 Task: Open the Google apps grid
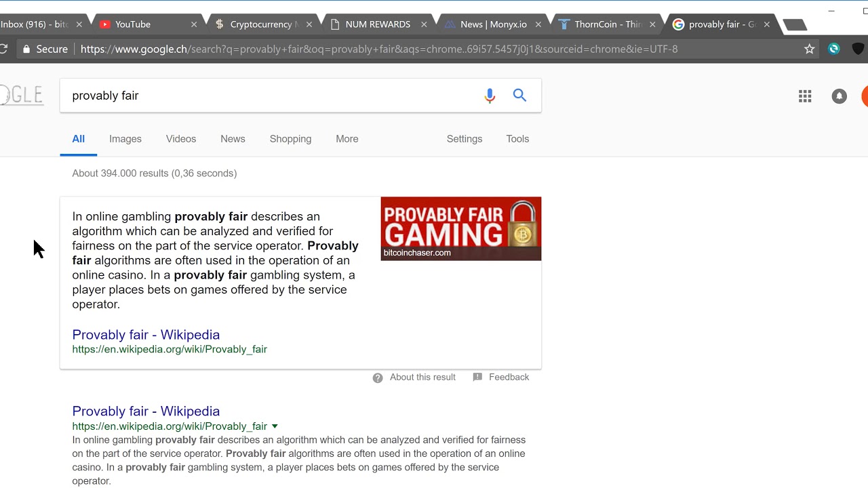(805, 96)
